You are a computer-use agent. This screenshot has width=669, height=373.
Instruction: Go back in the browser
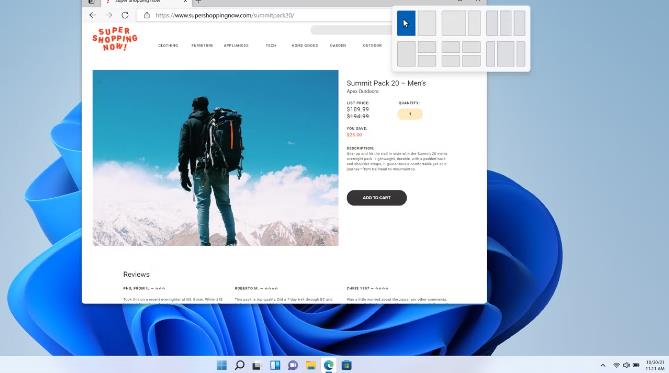coord(92,15)
